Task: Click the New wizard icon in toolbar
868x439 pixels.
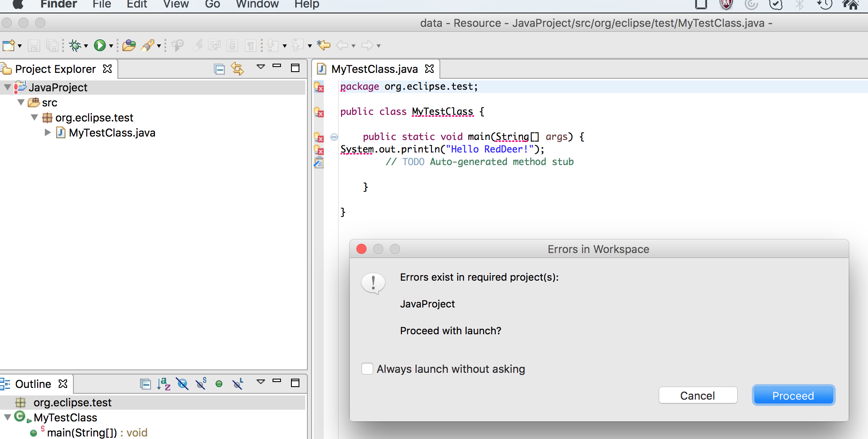Action: click(x=9, y=45)
